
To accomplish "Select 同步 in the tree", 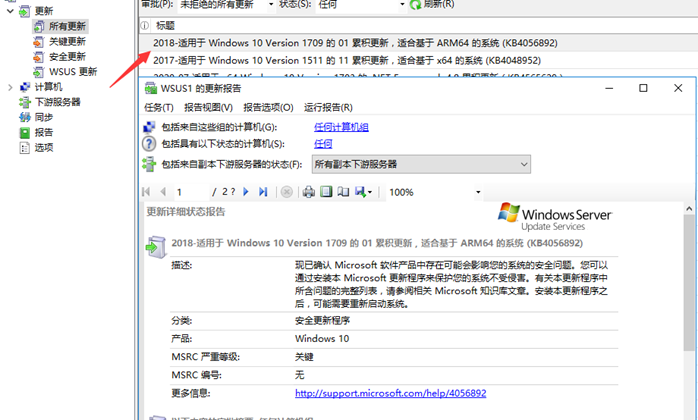I will pyautogui.click(x=44, y=117).
